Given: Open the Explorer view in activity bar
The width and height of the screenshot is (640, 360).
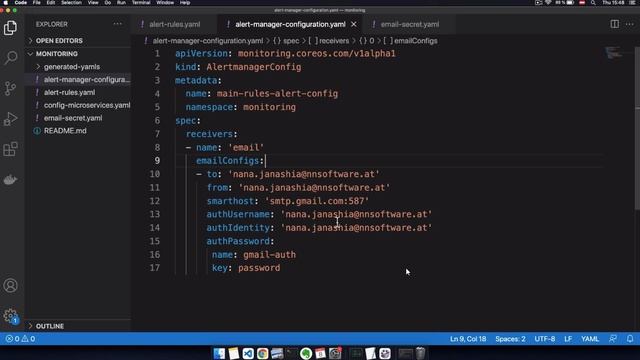Looking at the screenshot, I should (11, 28).
